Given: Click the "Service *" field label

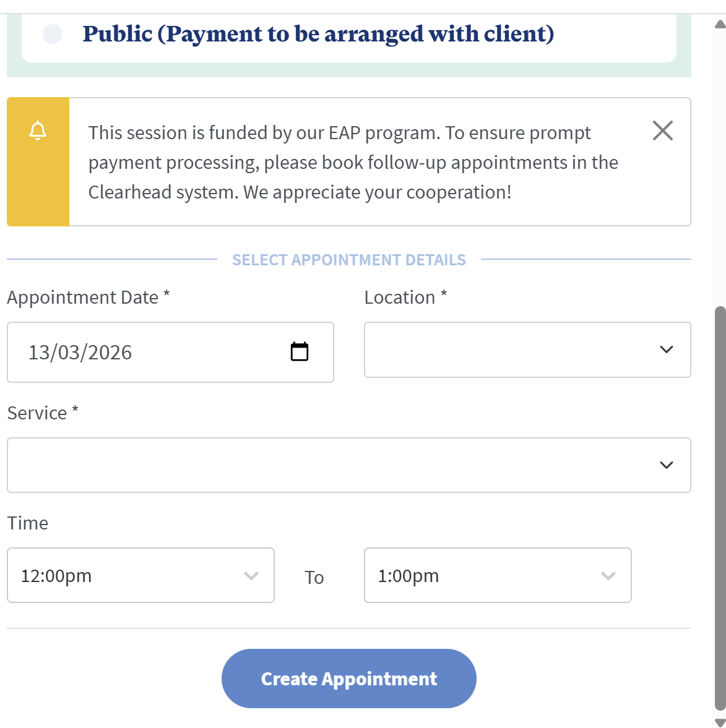Looking at the screenshot, I should (43, 413).
